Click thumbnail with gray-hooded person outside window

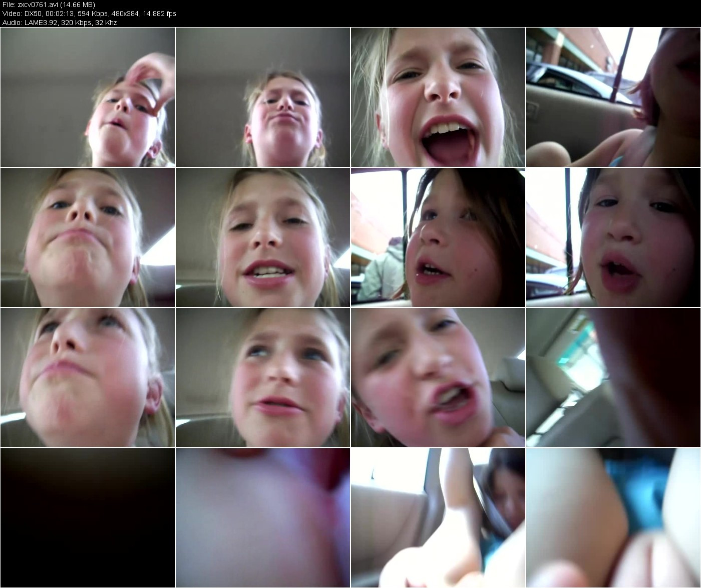point(438,237)
